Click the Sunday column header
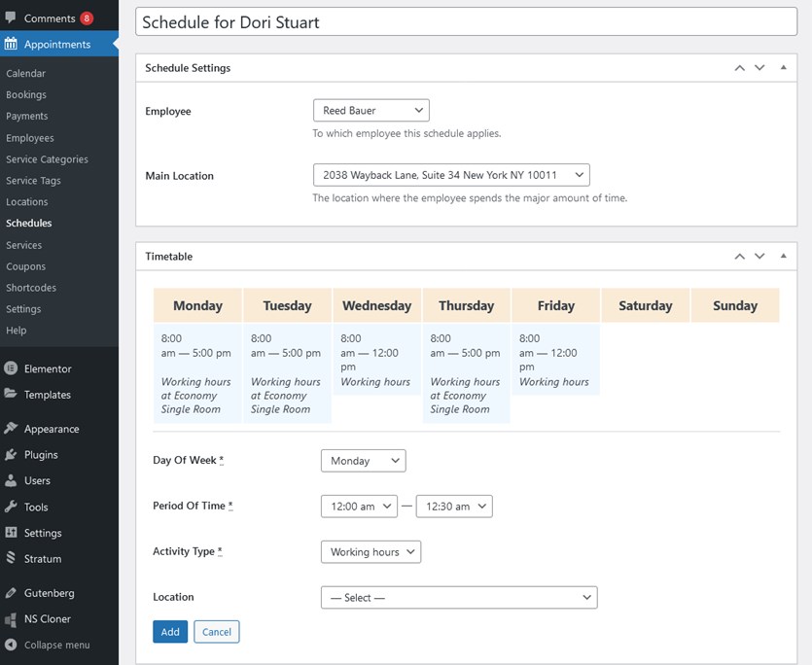The width and height of the screenshot is (812, 665). coord(735,305)
